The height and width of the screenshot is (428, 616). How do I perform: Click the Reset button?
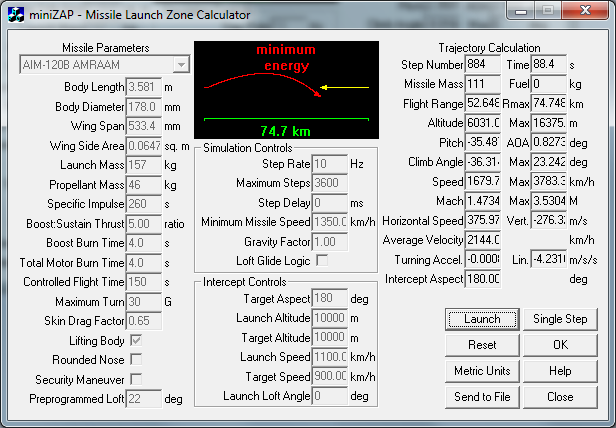pos(482,345)
